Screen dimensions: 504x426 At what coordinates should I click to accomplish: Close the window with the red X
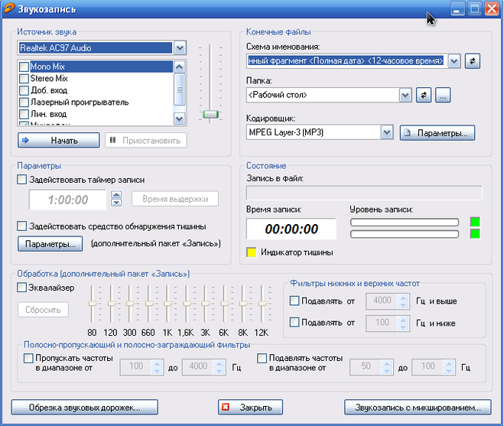tap(492, 8)
